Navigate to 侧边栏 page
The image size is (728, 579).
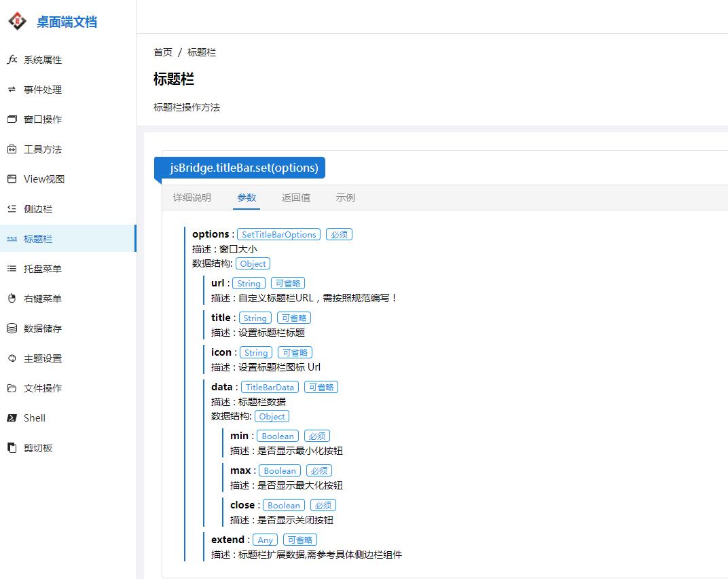68,209
